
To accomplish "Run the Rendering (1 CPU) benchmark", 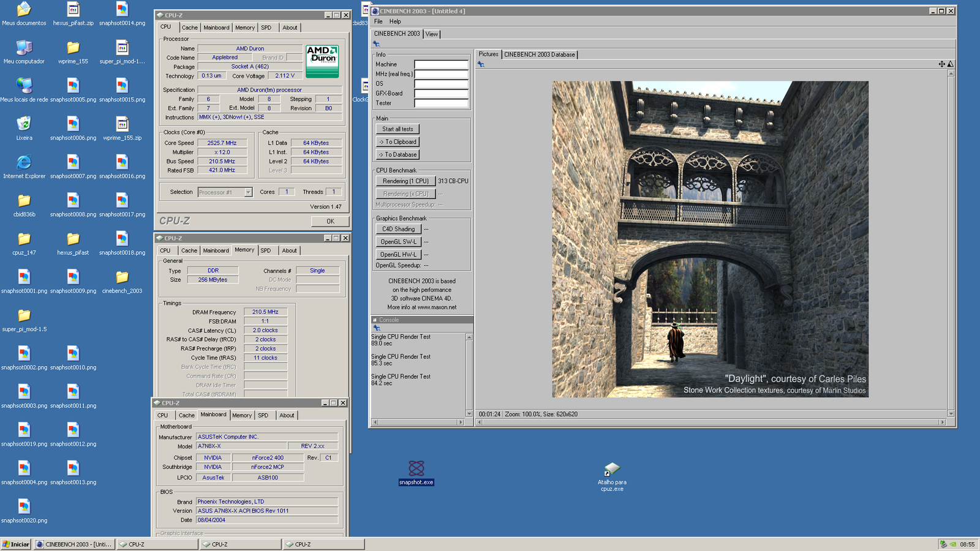I will (x=405, y=181).
